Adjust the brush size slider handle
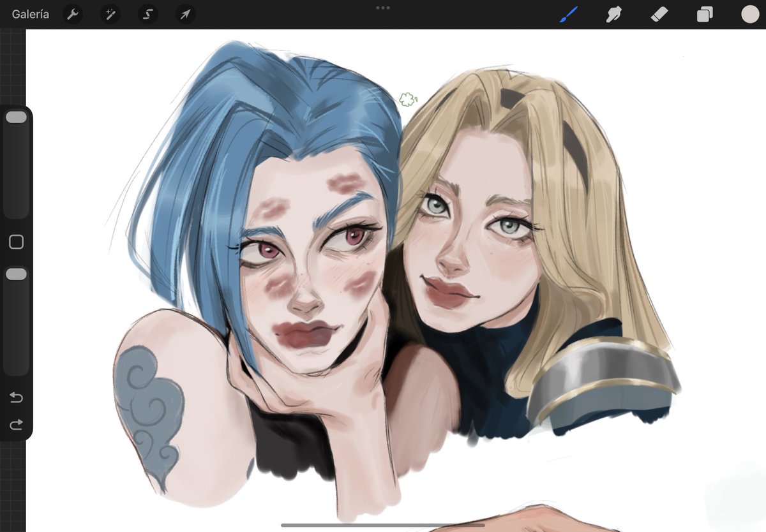 point(16,117)
